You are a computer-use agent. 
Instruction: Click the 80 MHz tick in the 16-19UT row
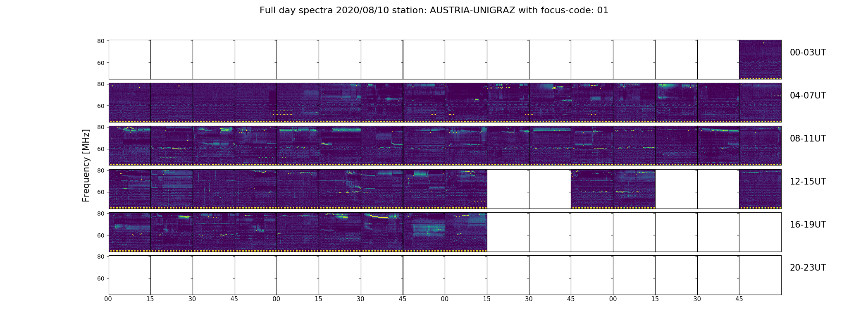pyautogui.click(x=100, y=213)
